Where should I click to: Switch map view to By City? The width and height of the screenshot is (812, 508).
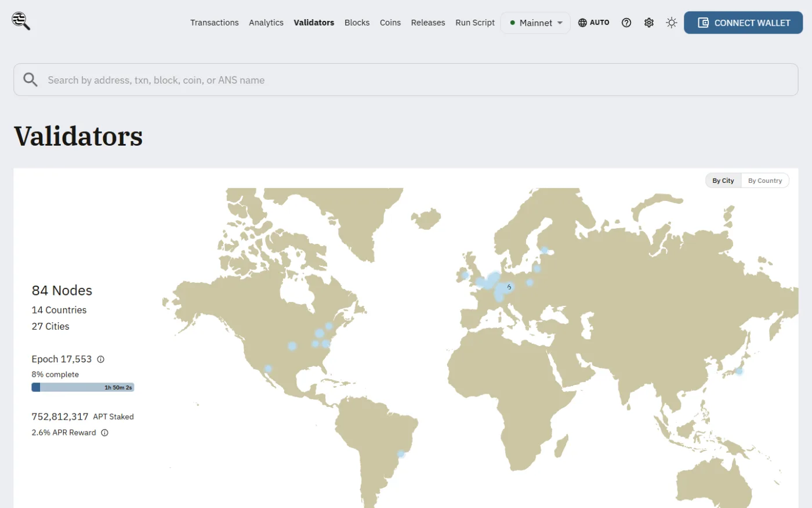(x=723, y=181)
